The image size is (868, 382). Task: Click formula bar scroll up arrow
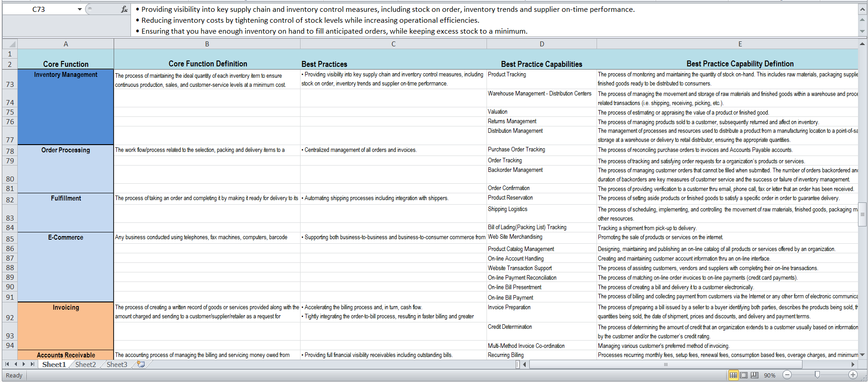pos(863,20)
